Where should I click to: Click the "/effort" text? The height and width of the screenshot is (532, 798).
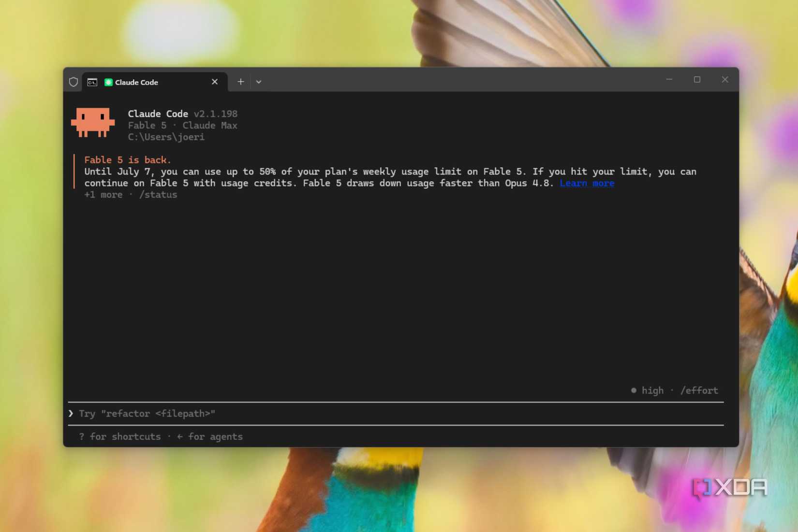(x=699, y=390)
